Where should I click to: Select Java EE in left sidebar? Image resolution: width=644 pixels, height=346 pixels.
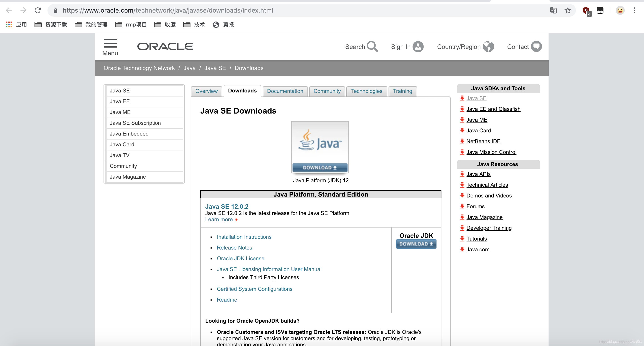(x=145, y=101)
